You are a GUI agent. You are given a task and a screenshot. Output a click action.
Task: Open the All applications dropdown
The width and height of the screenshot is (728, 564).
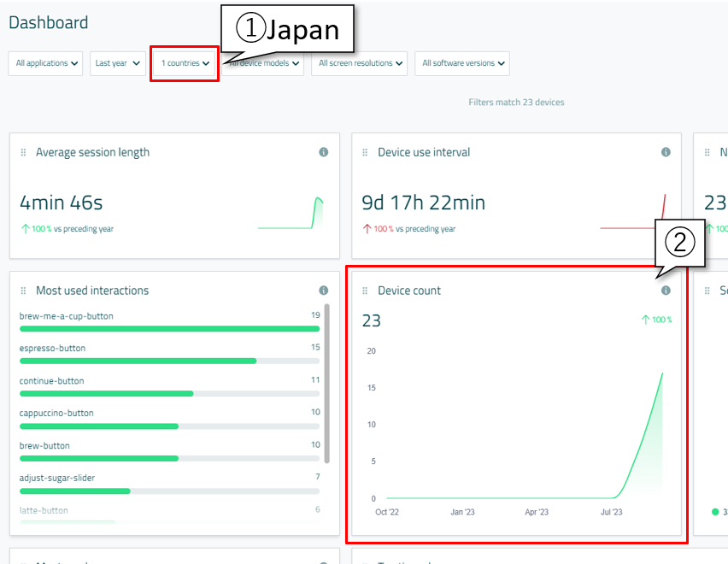[x=47, y=63]
